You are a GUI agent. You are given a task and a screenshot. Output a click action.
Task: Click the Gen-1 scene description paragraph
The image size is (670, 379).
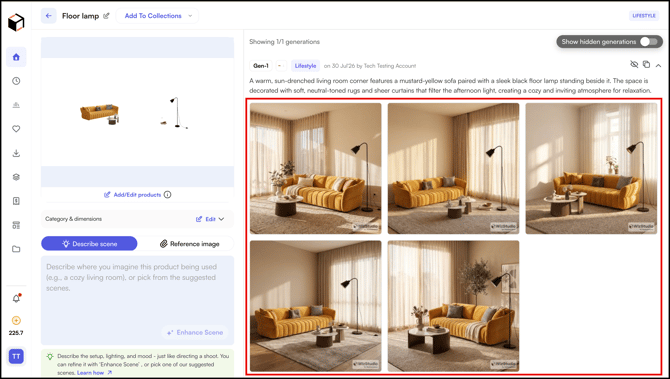(x=450, y=85)
